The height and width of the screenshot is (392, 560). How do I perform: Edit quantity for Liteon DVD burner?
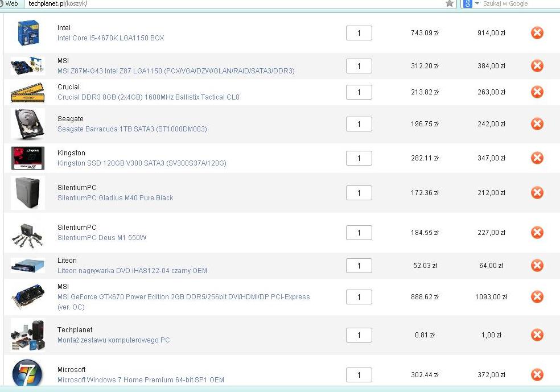(359, 266)
